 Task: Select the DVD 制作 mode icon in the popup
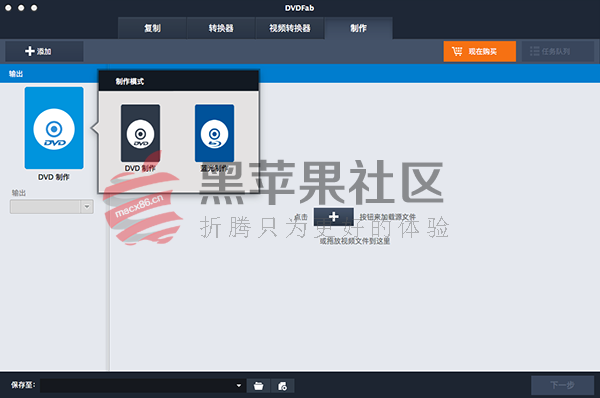(x=140, y=133)
